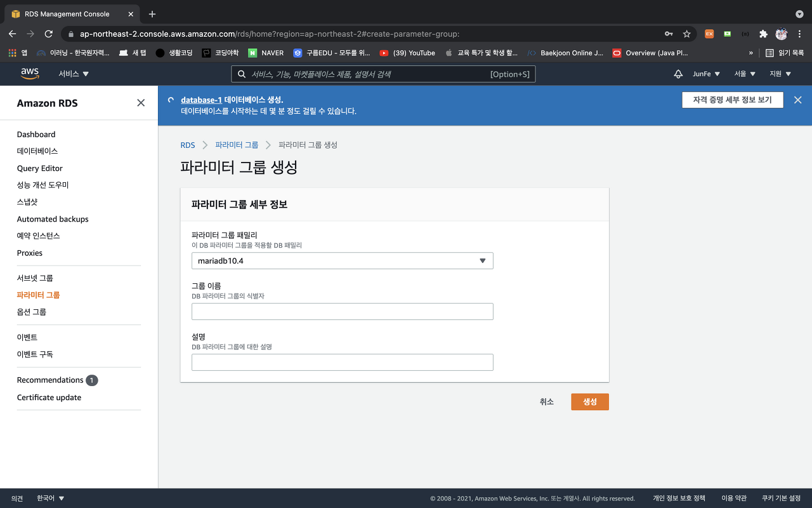Open Chrome extensions puzzle icon
The height and width of the screenshot is (508, 812).
click(x=763, y=34)
